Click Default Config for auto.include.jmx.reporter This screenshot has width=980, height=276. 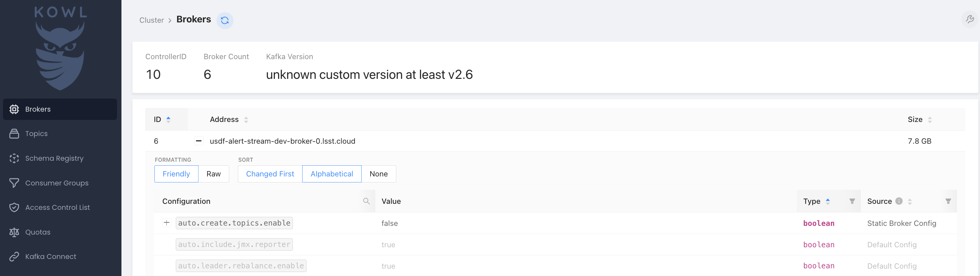pyautogui.click(x=892, y=245)
